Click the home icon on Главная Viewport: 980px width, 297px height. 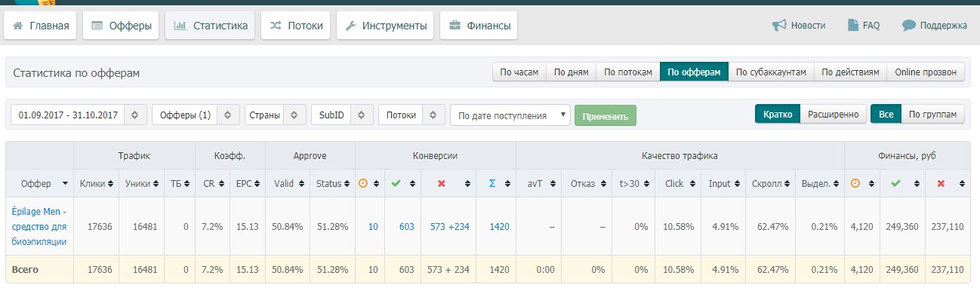[x=17, y=26]
